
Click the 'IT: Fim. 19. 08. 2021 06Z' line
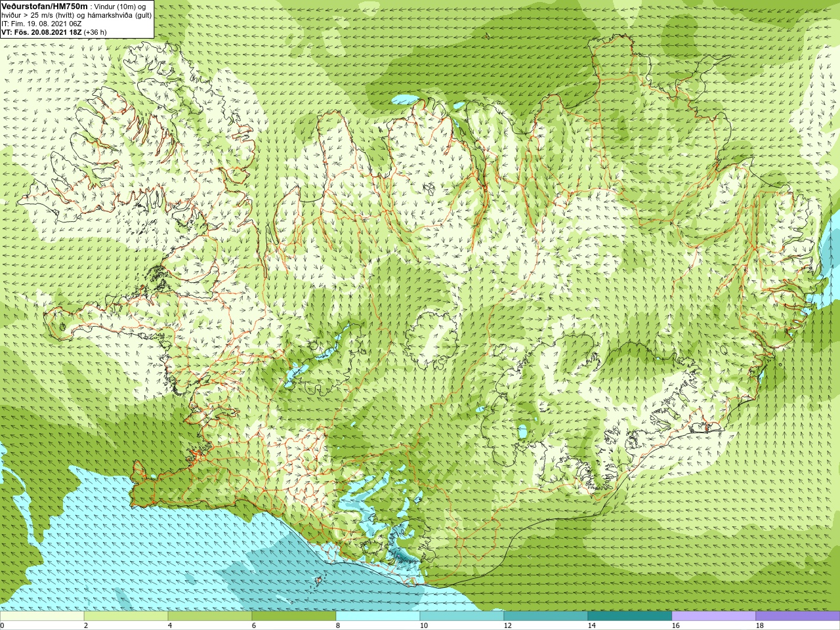[x=41, y=24]
